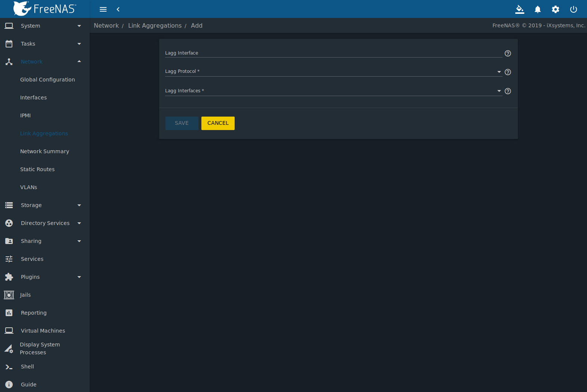Expand the Storage menu arrow

[79, 205]
